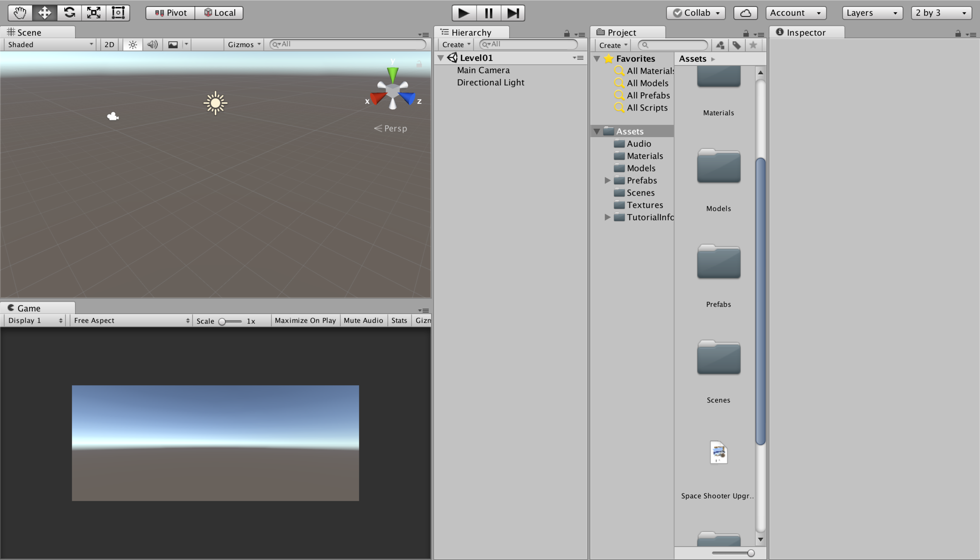Image resolution: width=980 pixels, height=560 pixels.
Task: Select the Rect Transform tool
Action: (118, 12)
